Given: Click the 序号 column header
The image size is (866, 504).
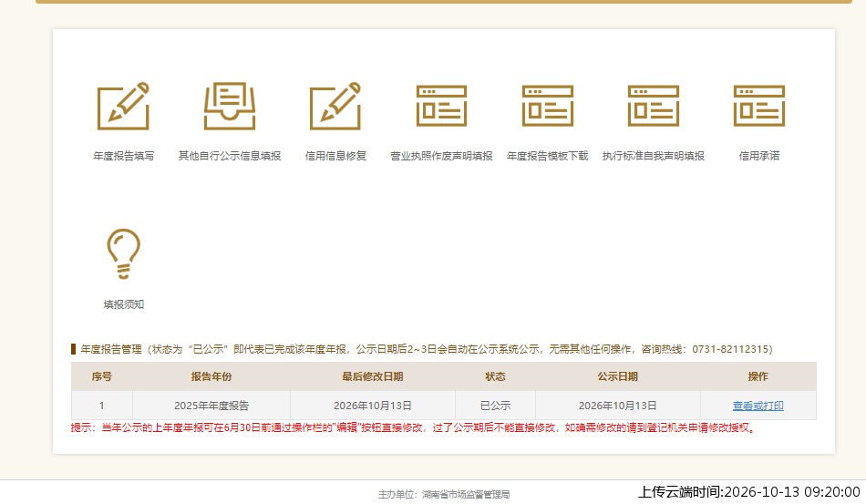Looking at the screenshot, I should 101,376.
